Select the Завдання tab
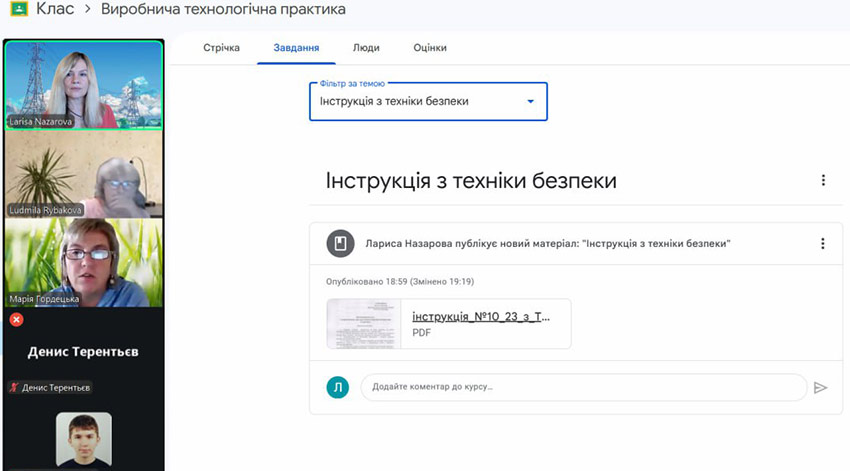Screen dimensions: 850x471 (x=296, y=48)
